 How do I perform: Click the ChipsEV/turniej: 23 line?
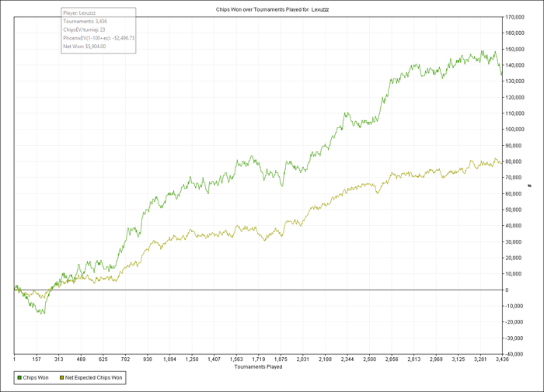pyautogui.click(x=84, y=29)
